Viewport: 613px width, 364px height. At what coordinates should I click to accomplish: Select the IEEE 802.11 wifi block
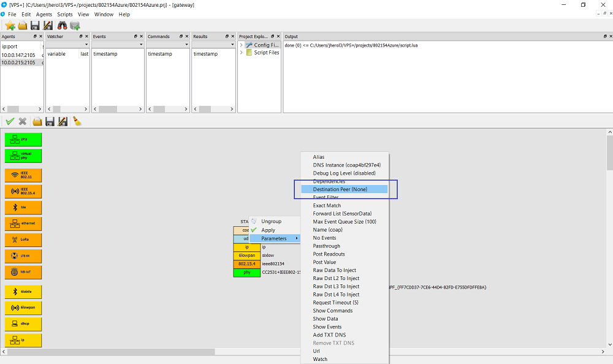[x=23, y=175]
